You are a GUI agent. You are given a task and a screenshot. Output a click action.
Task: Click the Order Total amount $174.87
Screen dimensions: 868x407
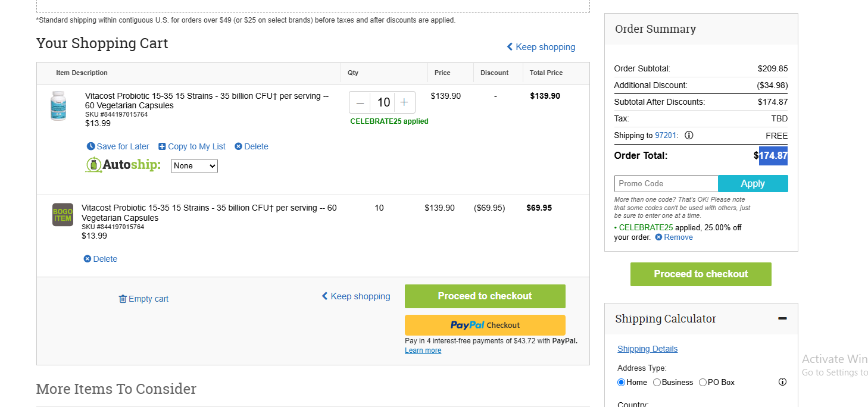point(771,156)
